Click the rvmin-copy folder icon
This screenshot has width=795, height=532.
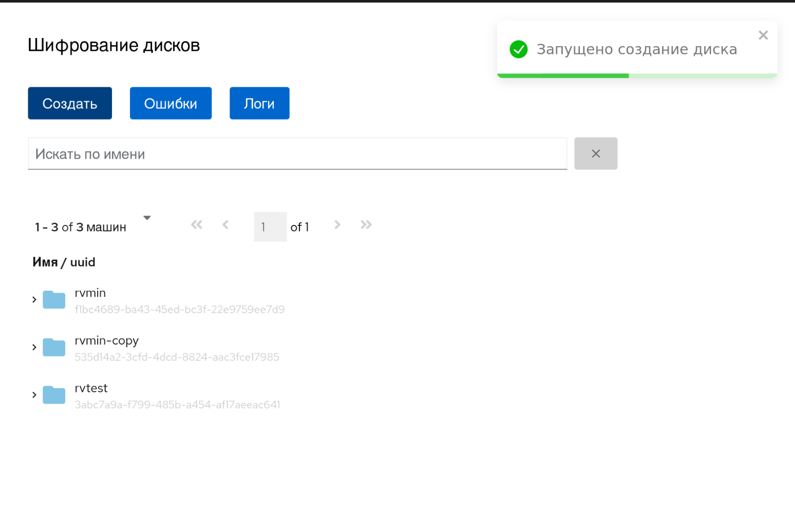coord(54,347)
